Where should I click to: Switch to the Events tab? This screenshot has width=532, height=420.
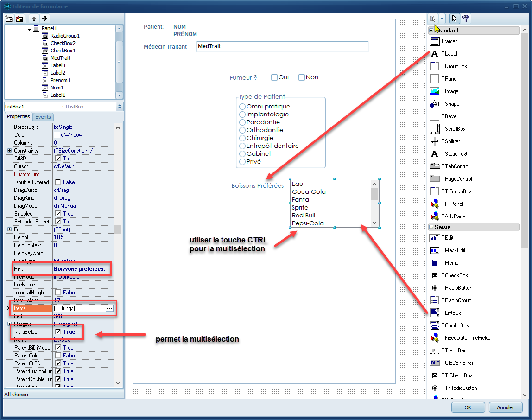(x=43, y=117)
